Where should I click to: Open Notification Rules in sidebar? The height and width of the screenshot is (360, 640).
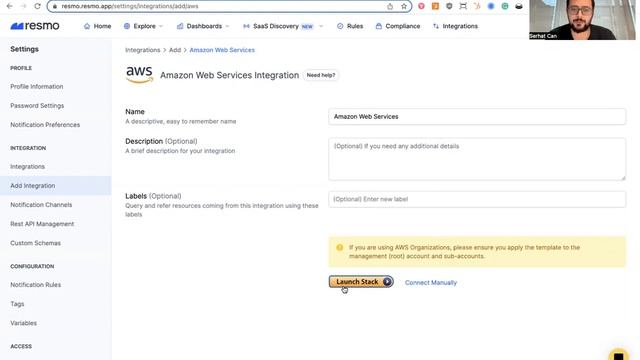coord(36,285)
